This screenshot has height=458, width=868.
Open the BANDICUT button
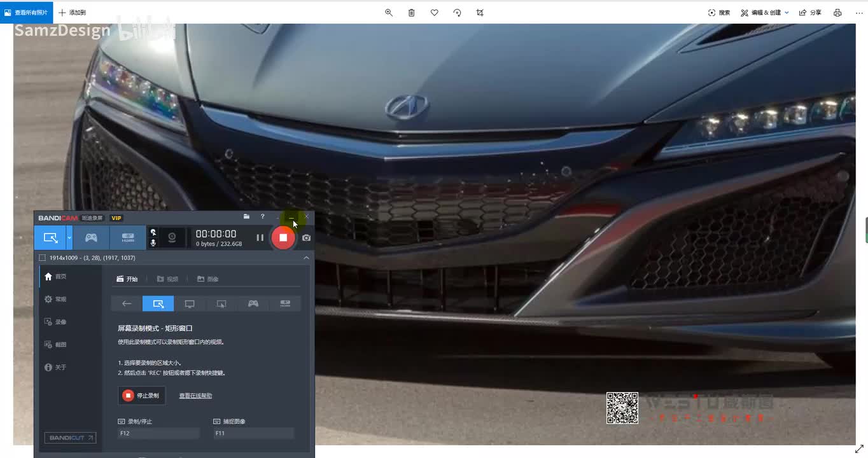click(x=70, y=438)
